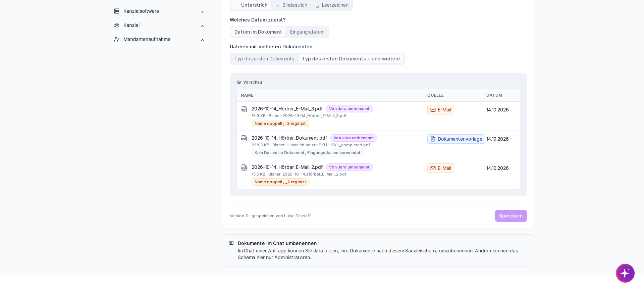Viewport: 644px width, 292px height.
Task: Select Unterstrich separator option
Action: tap(251, 5)
